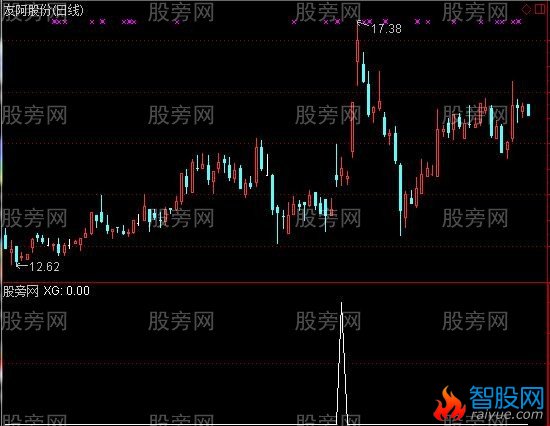Click the horizontal divider between chart and indicator panes

coord(275,282)
